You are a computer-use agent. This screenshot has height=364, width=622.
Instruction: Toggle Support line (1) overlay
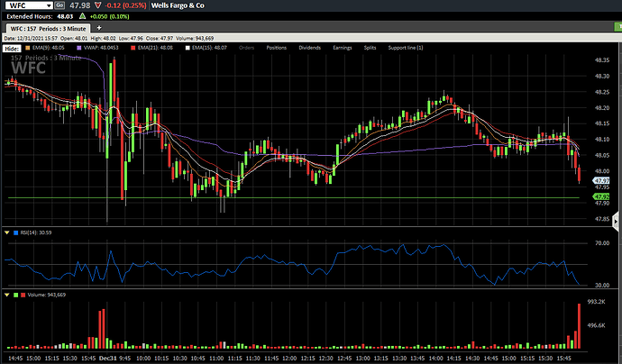point(406,48)
